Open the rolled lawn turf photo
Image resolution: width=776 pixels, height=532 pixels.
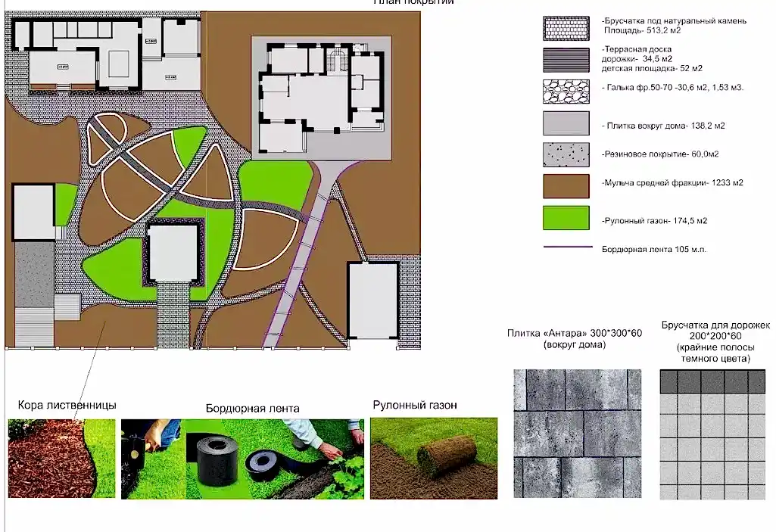pyautogui.click(x=434, y=459)
